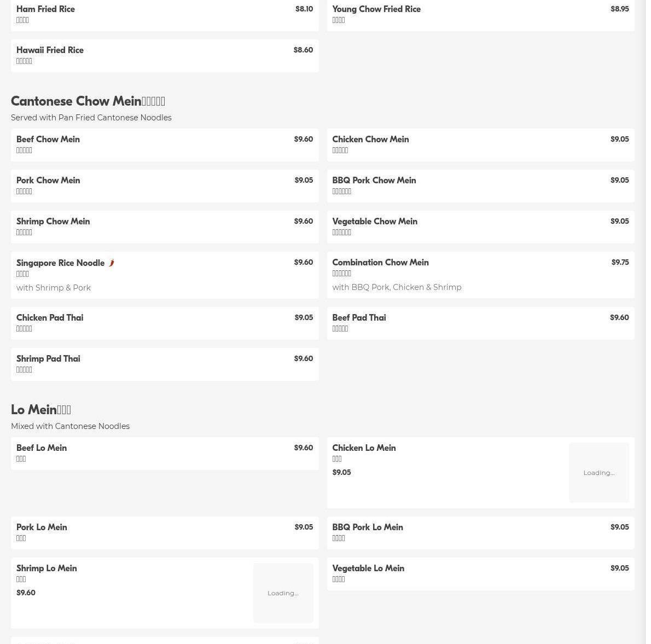Open Hawaii Fried Rice item
This screenshot has width=651, height=644.
coord(165,56)
